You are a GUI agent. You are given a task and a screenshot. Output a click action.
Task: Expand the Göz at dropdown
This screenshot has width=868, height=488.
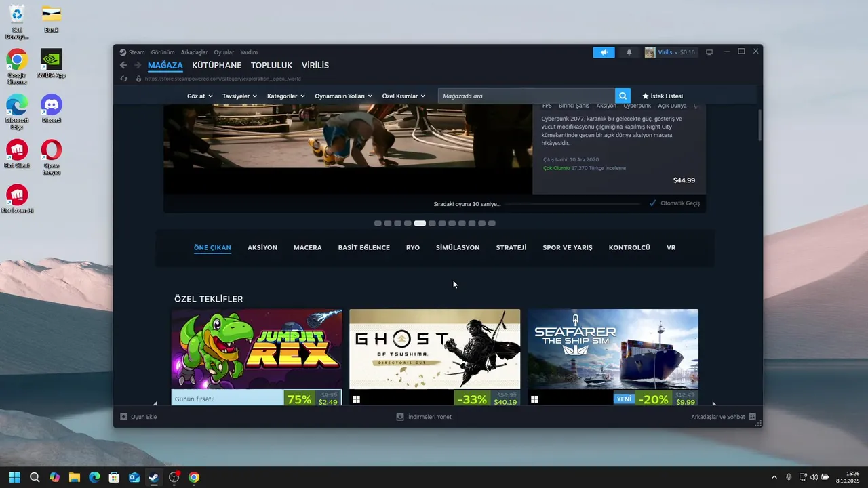click(200, 96)
